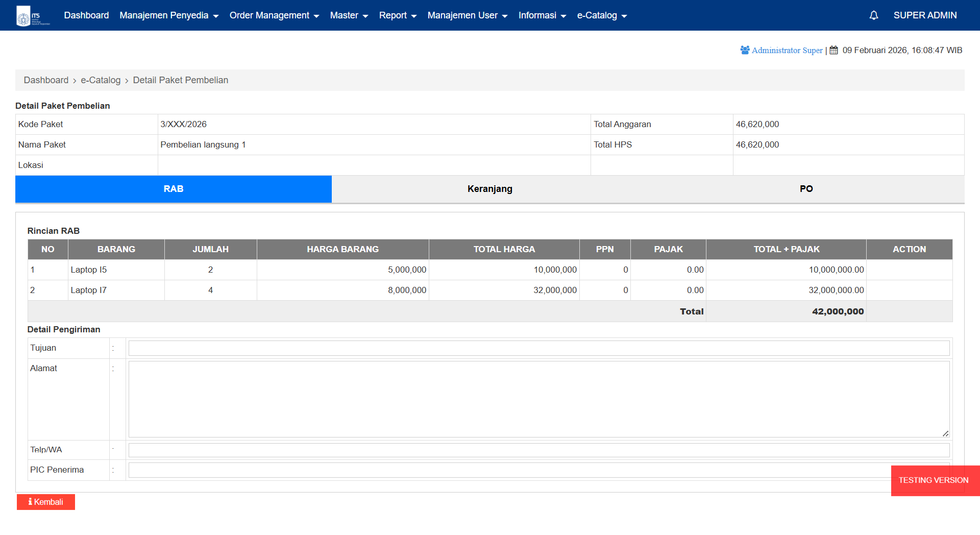The image size is (980, 535).
Task: Expand Manajemen Penyedia dropdown menu
Action: pos(169,15)
